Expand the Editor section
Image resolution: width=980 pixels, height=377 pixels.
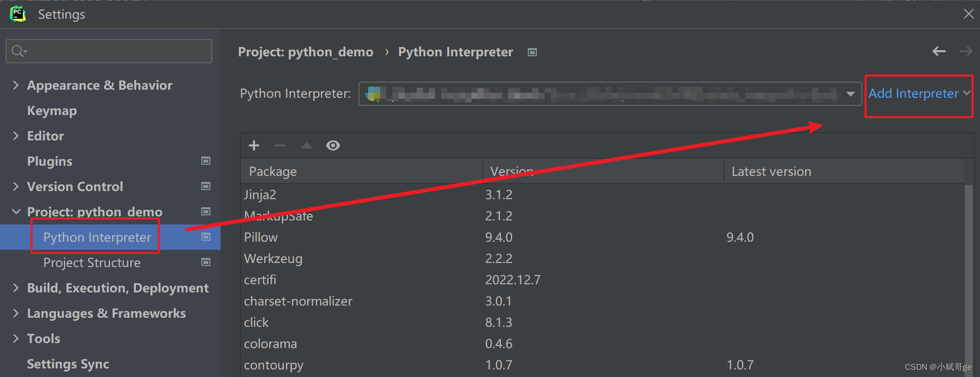point(16,136)
